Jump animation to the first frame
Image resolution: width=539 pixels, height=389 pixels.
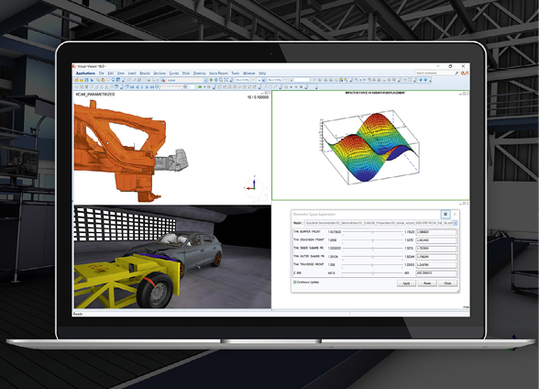coord(132,87)
